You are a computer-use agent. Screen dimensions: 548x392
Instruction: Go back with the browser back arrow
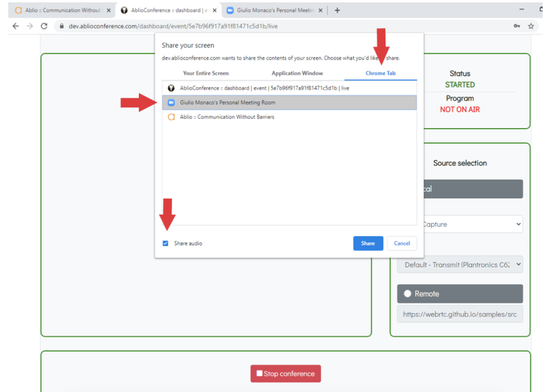[x=15, y=26]
